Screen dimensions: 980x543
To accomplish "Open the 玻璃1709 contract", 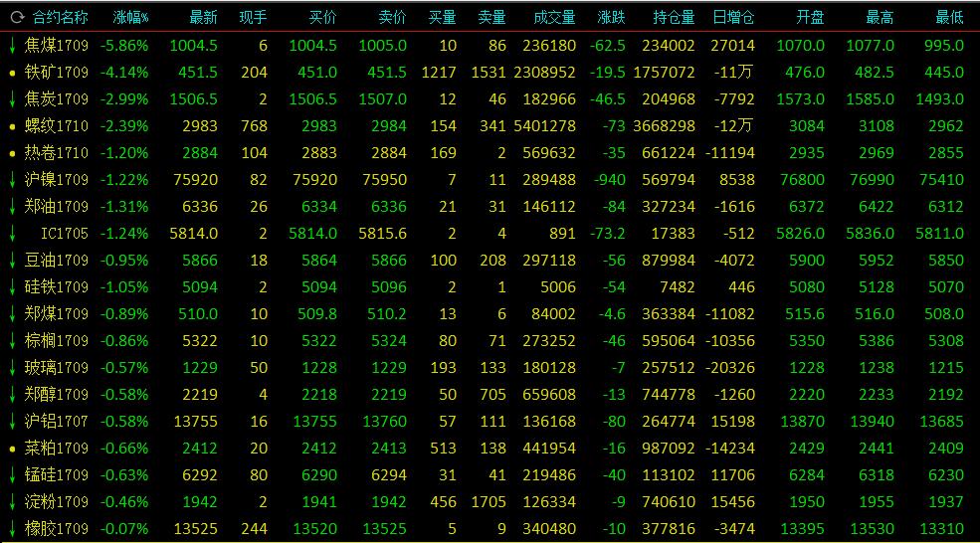I will click(57, 367).
